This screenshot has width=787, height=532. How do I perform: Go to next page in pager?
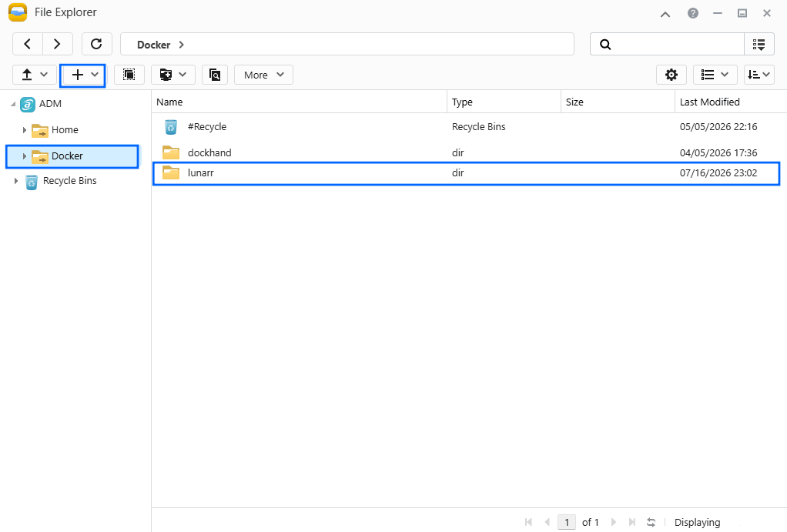pyautogui.click(x=613, y=522)
